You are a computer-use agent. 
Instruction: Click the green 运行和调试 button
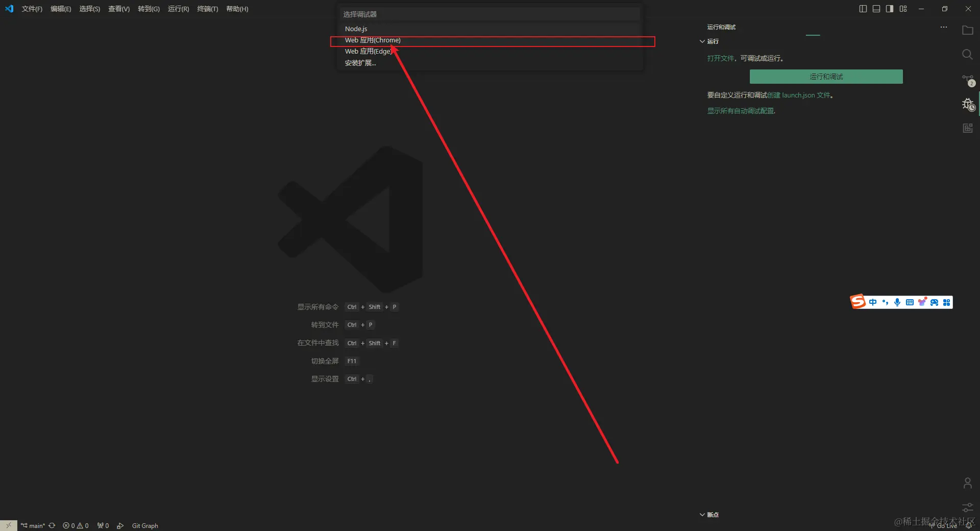(826, 77)
